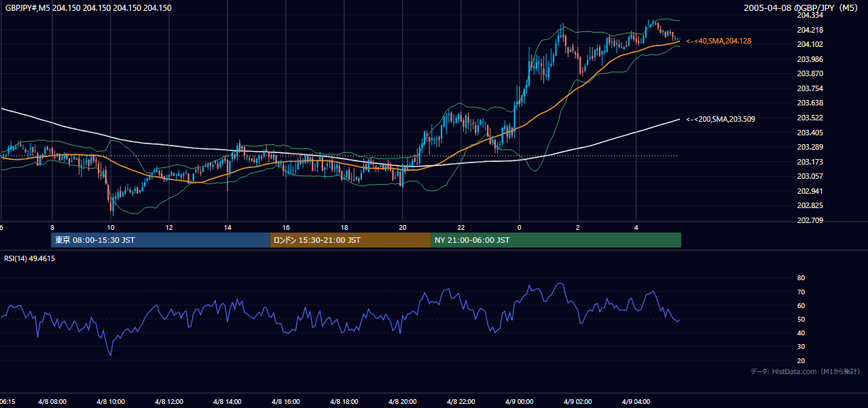Click the bottom date label 4/8 16:00
868x408 pixels.
(x=285, y=402)
